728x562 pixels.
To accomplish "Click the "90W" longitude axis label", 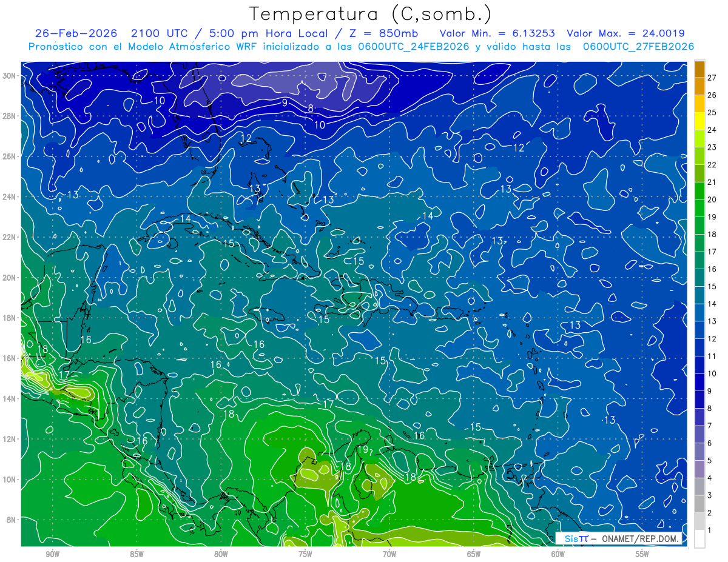I will tap(52, 555).
